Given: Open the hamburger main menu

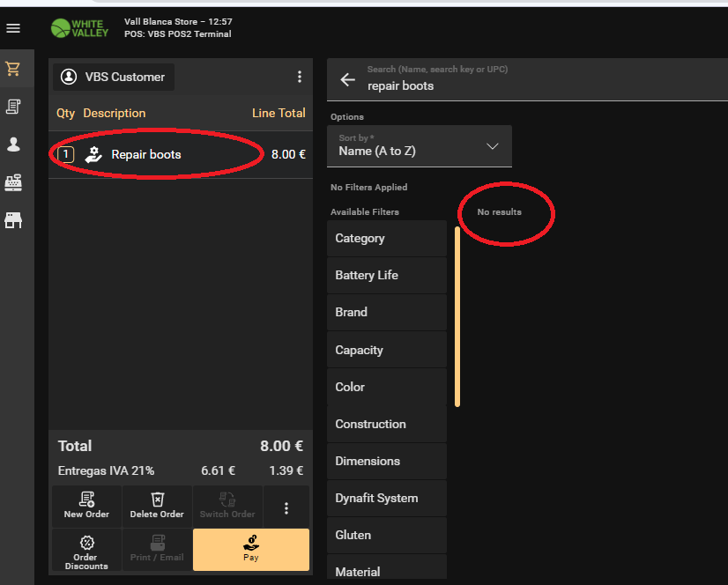Looking at the screenshot, I should click(x=13, y=28).
